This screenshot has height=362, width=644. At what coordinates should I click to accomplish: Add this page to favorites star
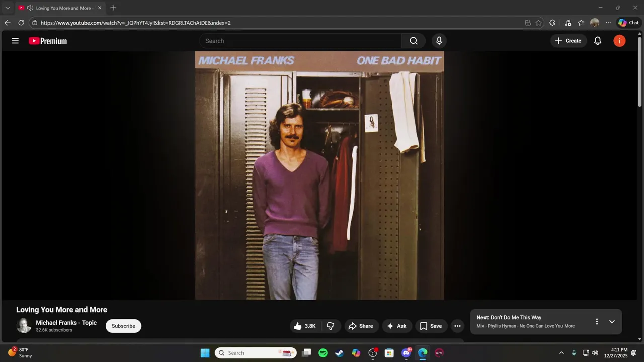click(539, 23)
